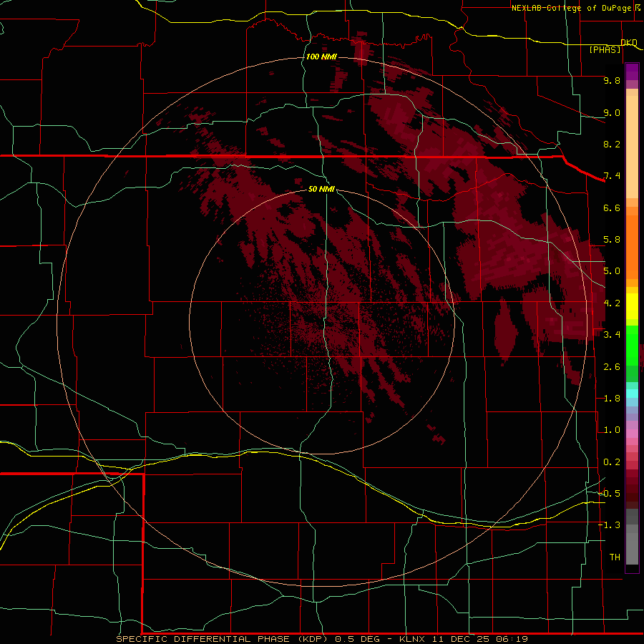Click the 5.8 value on the color scale
This screenshot has width=644, height=644.
click(612, 240)
